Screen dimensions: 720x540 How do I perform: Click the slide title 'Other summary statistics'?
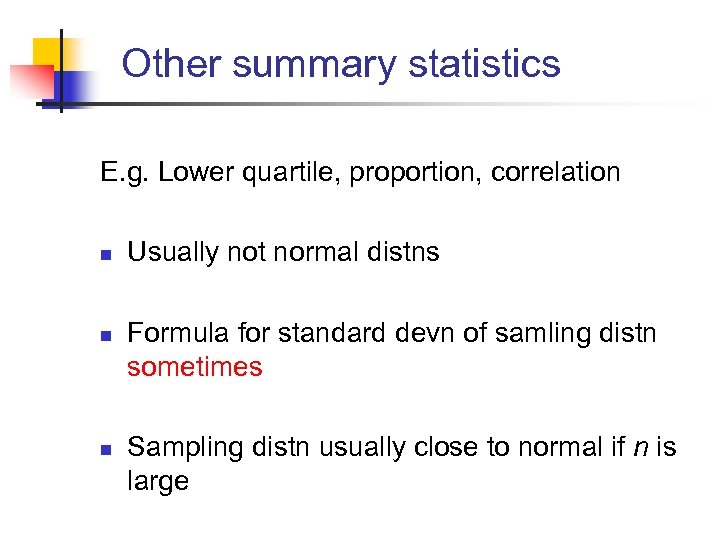340,64
